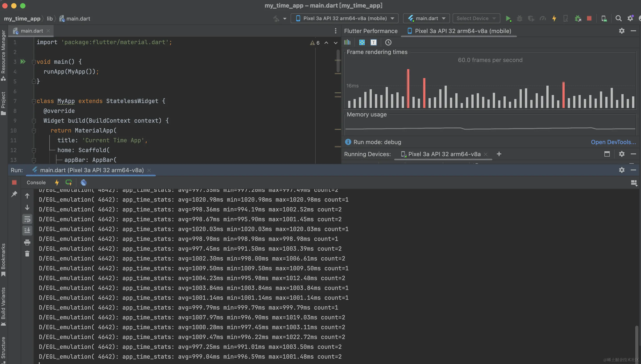641x364 pixels.
Task: Toggle Scroll to End in console
Action: click(27, 230)
